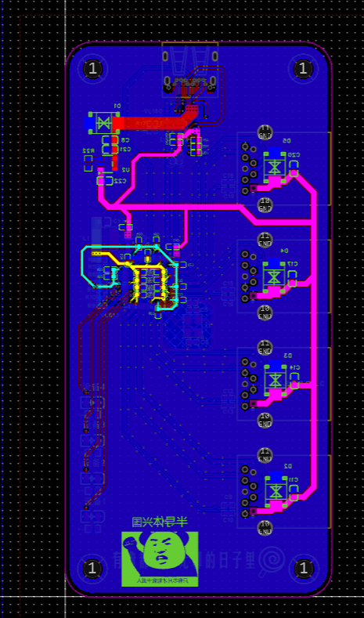The height and width of the screenshot is (618, 364).
Task: Click the GND pad directly above D5
Action: click(265, 132)
